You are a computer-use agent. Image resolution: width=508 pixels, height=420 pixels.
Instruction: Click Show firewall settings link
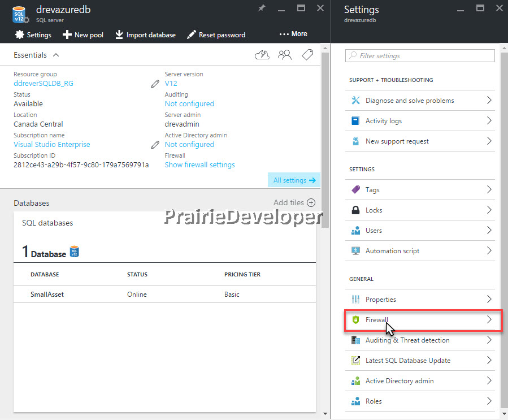click(199, 164)
